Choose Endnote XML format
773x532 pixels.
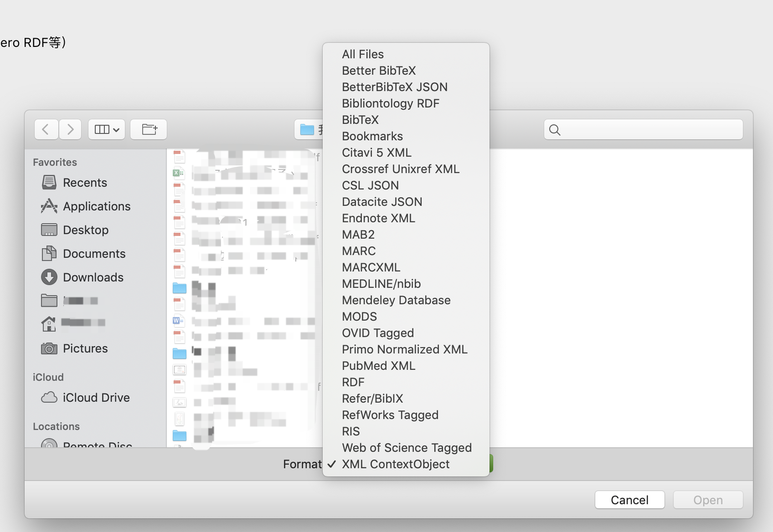406,218
